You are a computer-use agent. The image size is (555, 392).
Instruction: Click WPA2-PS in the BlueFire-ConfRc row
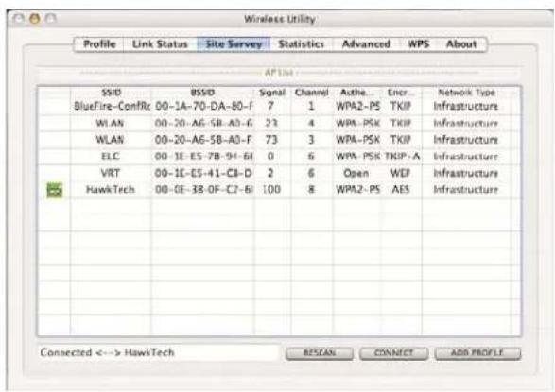[357, 106]
